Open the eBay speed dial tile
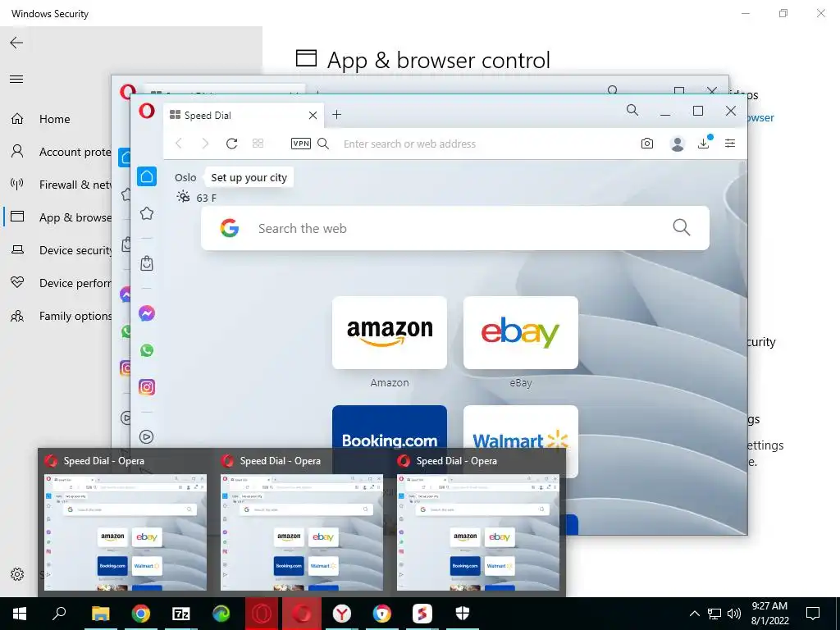840x630 pixels. point(521,333)
